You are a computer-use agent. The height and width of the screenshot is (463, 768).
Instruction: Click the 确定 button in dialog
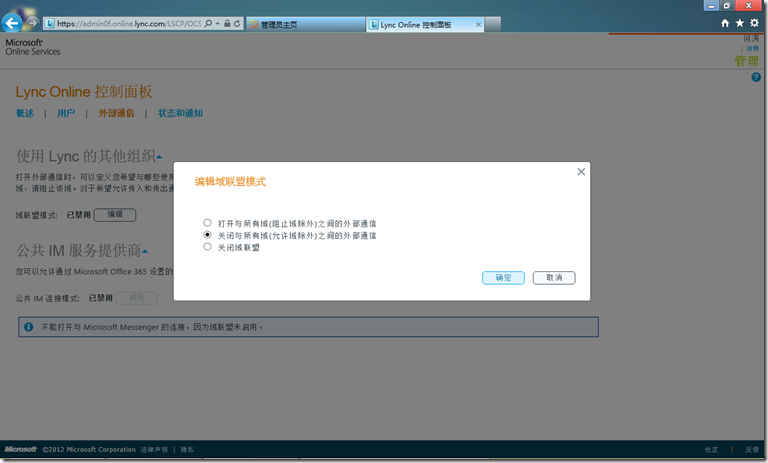503,278
